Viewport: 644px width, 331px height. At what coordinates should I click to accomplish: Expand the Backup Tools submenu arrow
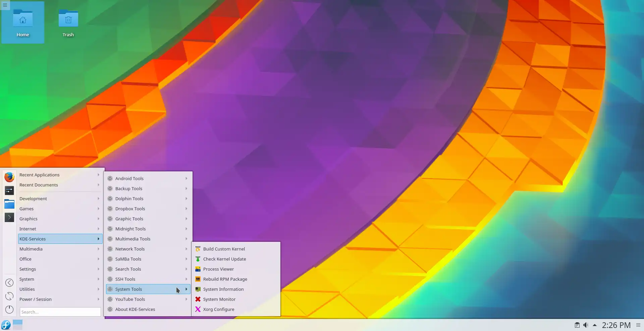tap(186, 188)
